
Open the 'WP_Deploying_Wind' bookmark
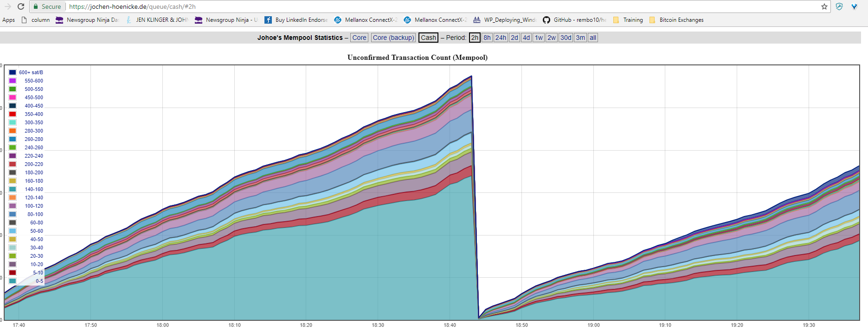pos(505,20)
